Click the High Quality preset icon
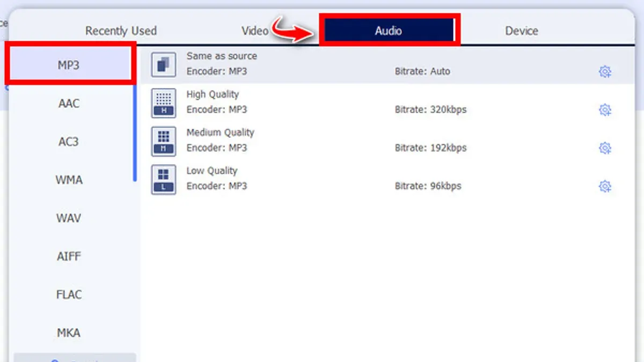This screenshot has height=362, width=644. 164,103
